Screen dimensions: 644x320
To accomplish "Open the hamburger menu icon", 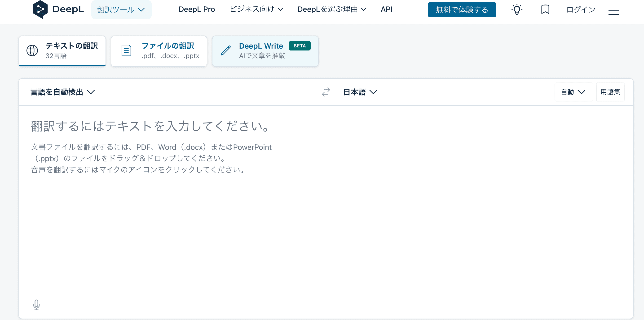I will coord(613,10).
